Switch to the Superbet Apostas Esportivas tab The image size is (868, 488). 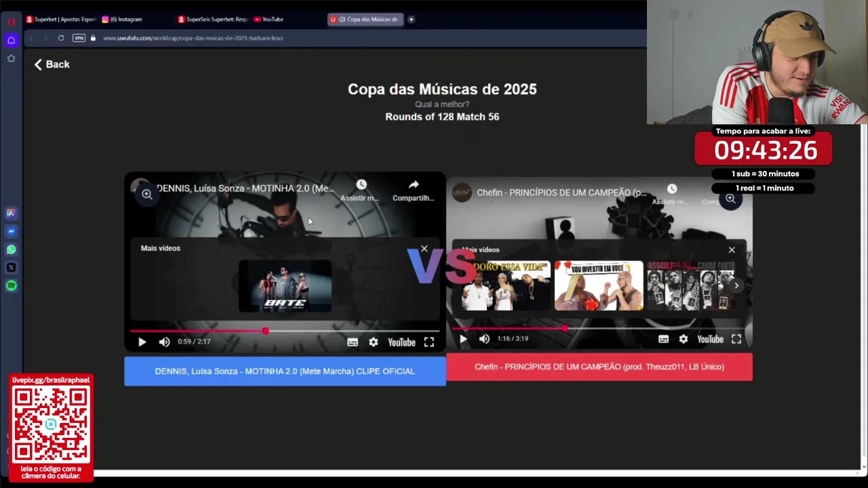point(61,20)
